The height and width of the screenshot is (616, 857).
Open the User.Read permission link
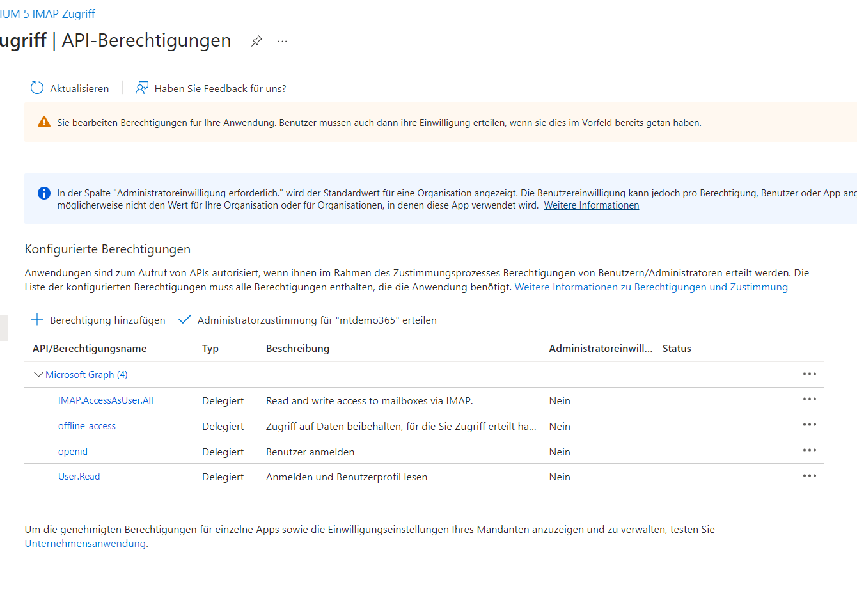79,477
